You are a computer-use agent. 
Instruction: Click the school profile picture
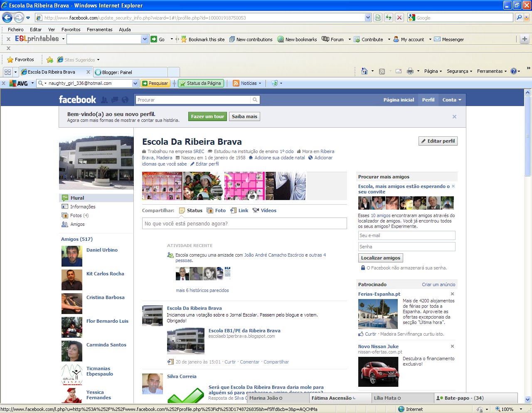tap(96, 163)
